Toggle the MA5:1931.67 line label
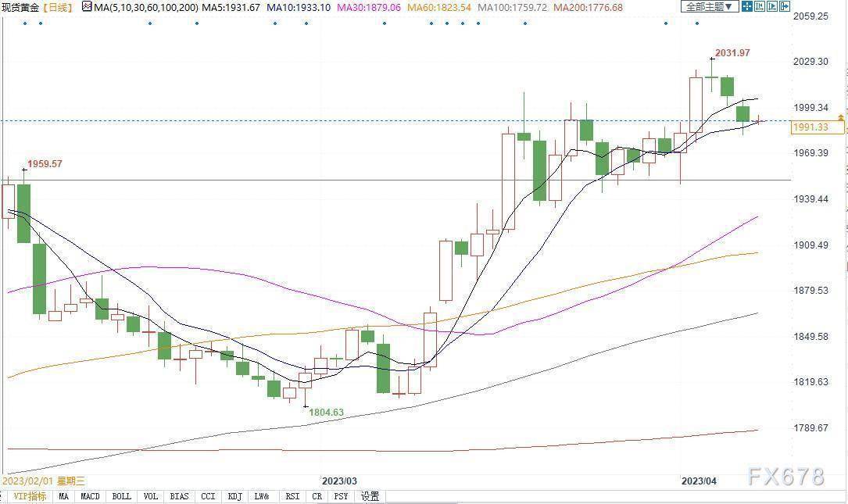Viewport: 848px width, 504px height. (232, 7)
